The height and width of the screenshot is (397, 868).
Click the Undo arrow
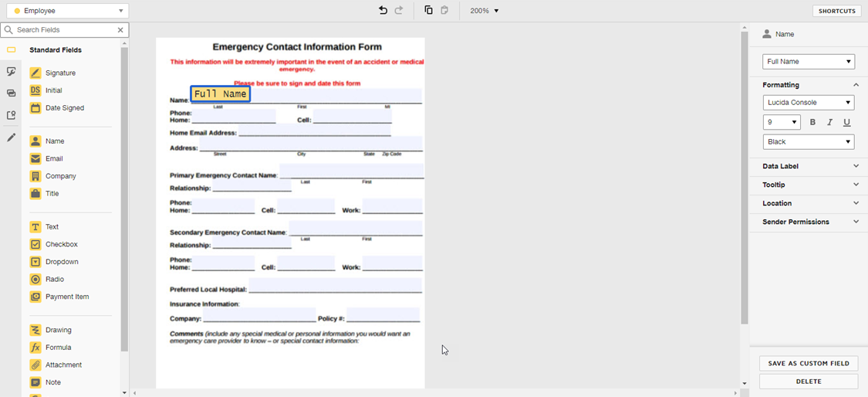point(383,11)
